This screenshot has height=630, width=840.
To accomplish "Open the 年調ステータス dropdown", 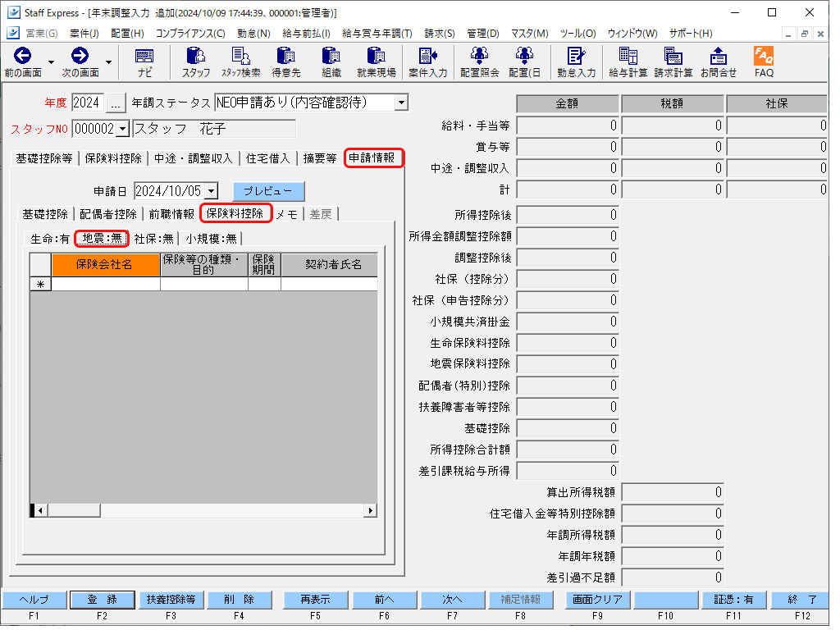I will tap(401, 103).
